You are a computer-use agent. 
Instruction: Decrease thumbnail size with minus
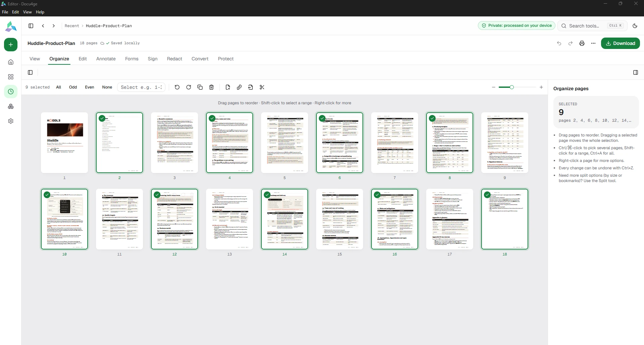[x=494, y=87]
